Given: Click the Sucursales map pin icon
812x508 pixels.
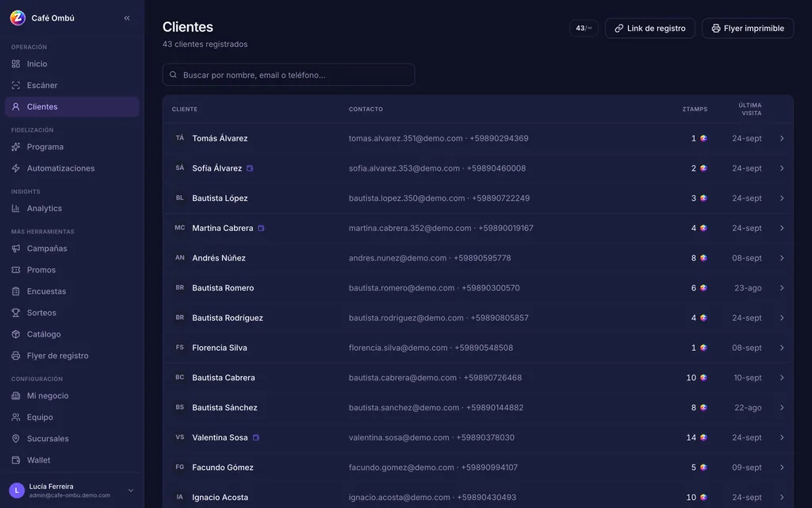Looking at the screenshot, I should [x=16, y=438].
